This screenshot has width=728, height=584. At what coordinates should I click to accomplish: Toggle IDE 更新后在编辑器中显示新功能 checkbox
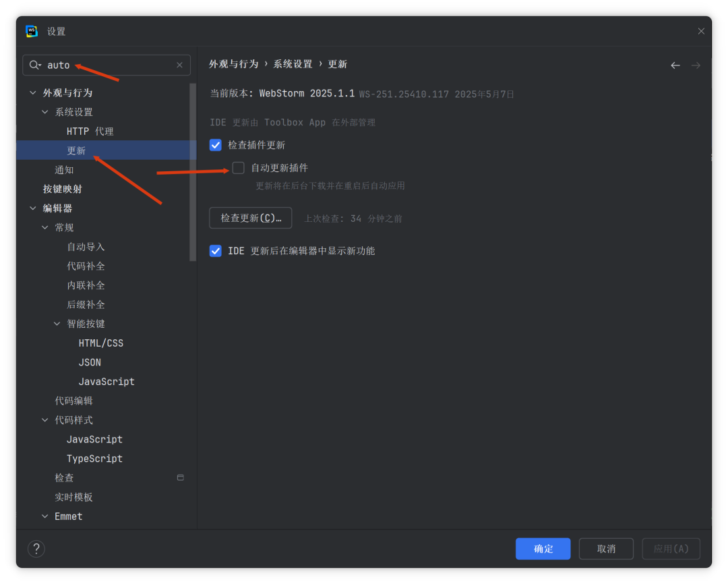(216, 251)
